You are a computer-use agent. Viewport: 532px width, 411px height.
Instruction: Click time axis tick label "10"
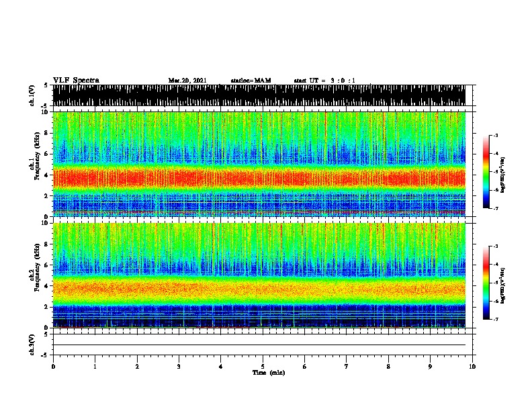[x=472, y=367]
